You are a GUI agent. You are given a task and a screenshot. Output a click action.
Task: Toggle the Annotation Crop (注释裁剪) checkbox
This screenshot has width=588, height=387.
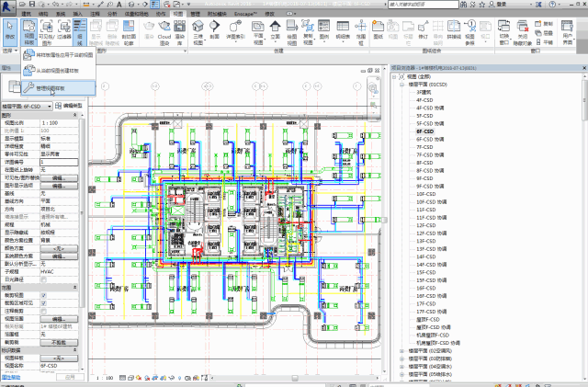pos(42,312)
